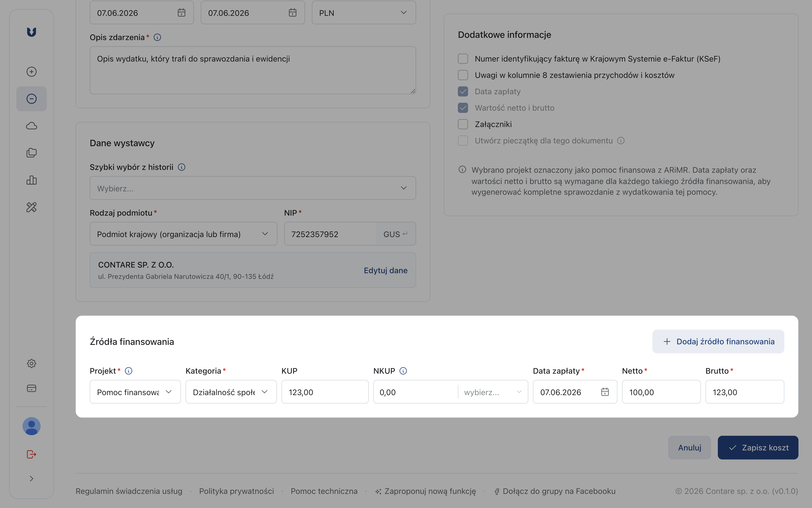The width and height of the screenshot is (812, 508).
Task: Click the Netto amount field
Action: click(x=661, y=392)
